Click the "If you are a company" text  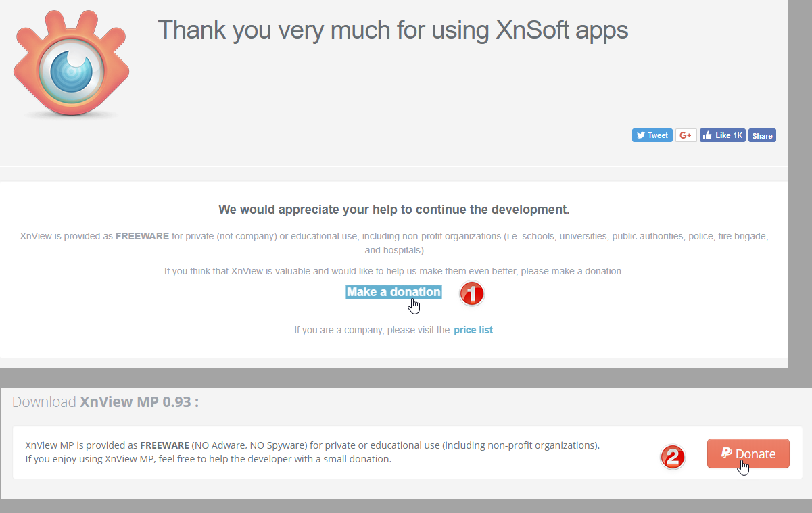click(372, 330)
